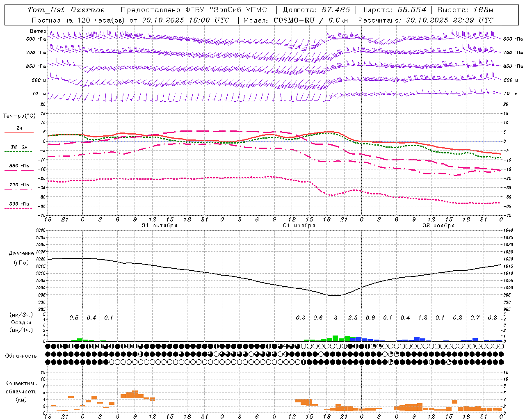Screen dimensions: 525x420
Task: Click the Давление pressure panel label
Action: tap(21, 253)
